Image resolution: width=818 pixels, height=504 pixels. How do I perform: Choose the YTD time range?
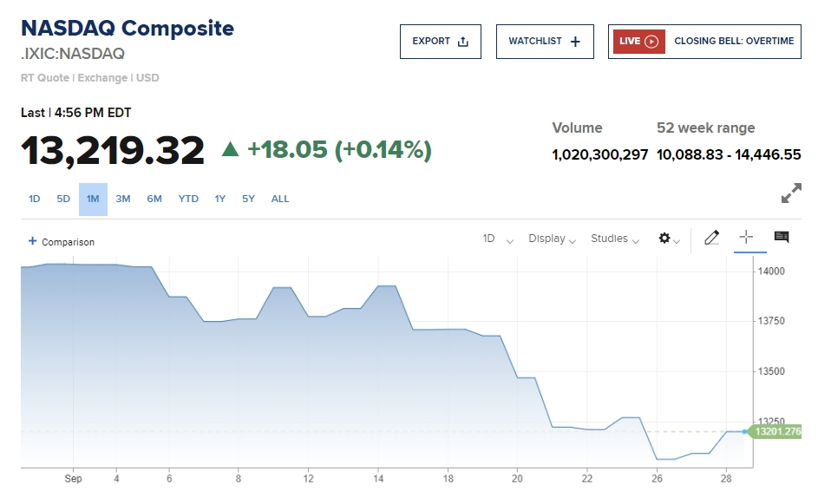pyautogui.click(x=188, y=200)
